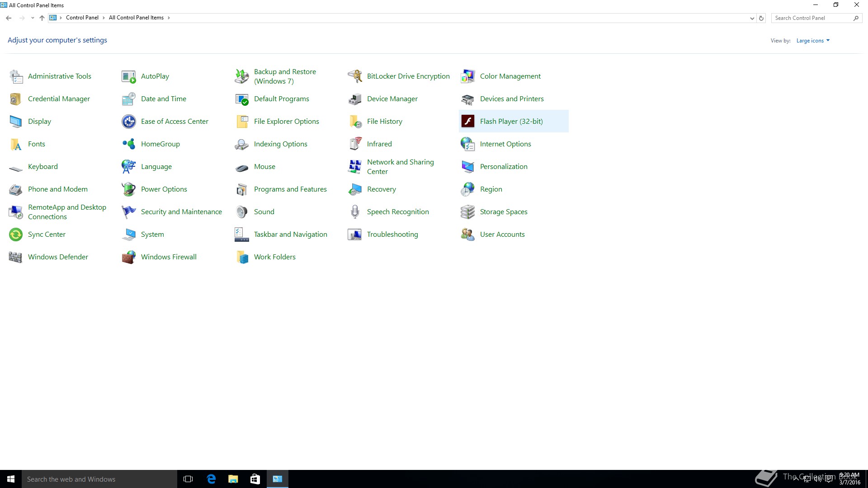Click the All Control Panel Items breadcrumb
868x488 pixels.
click(x=136, y=18)
